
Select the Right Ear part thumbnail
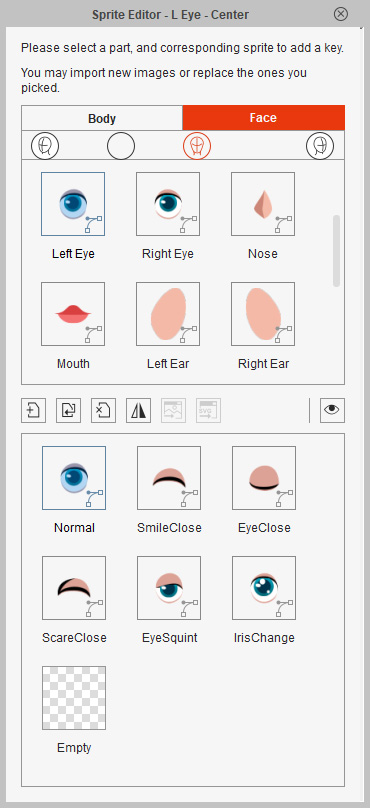[263, 314]
